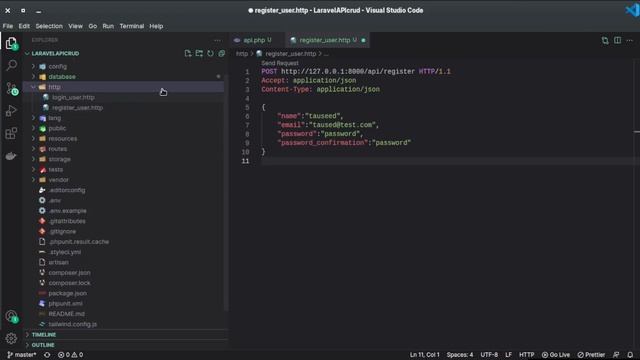Open the Search view in activity bar
This screenshot has width=640, height=360.
tap(11, 65)
